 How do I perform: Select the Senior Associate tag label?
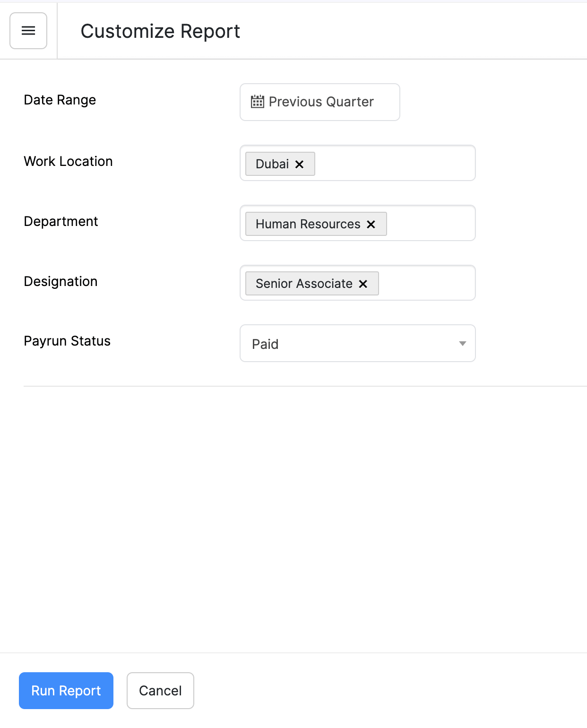tap(304, 284)
